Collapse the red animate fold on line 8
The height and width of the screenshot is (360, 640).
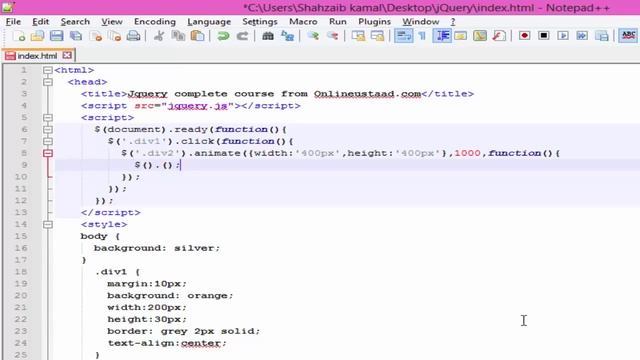coord(48,153)
